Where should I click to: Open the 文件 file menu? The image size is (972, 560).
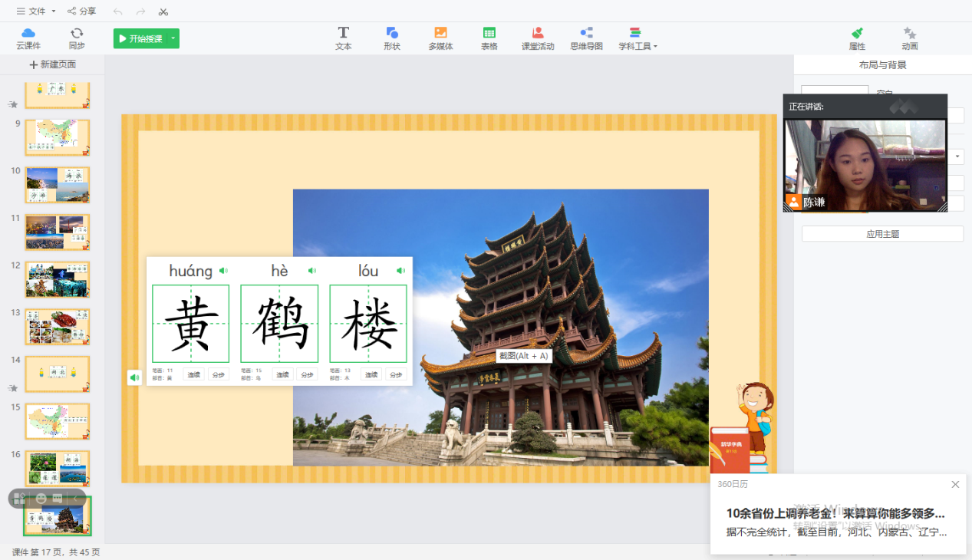[36, 12]
